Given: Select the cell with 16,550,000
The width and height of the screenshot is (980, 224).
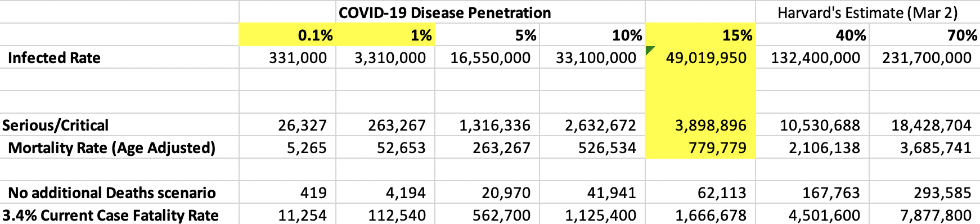Looking at the screenshot, I should click(487, 57).
